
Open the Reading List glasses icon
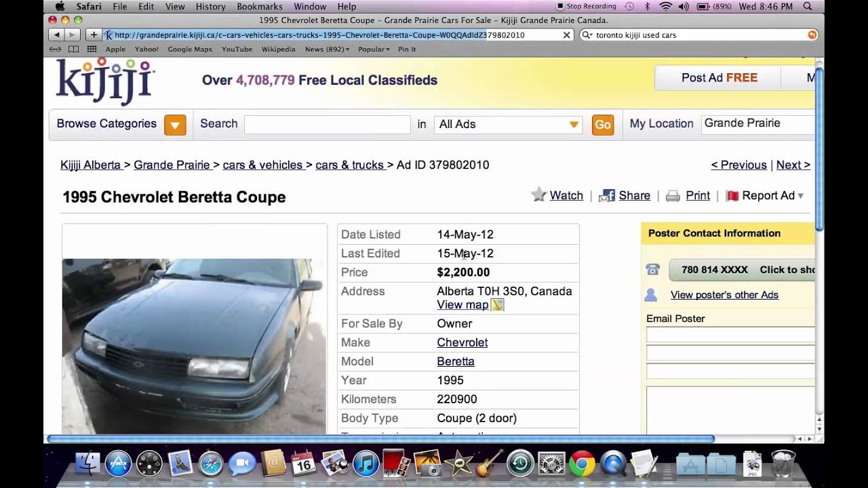tap(56, 49)
